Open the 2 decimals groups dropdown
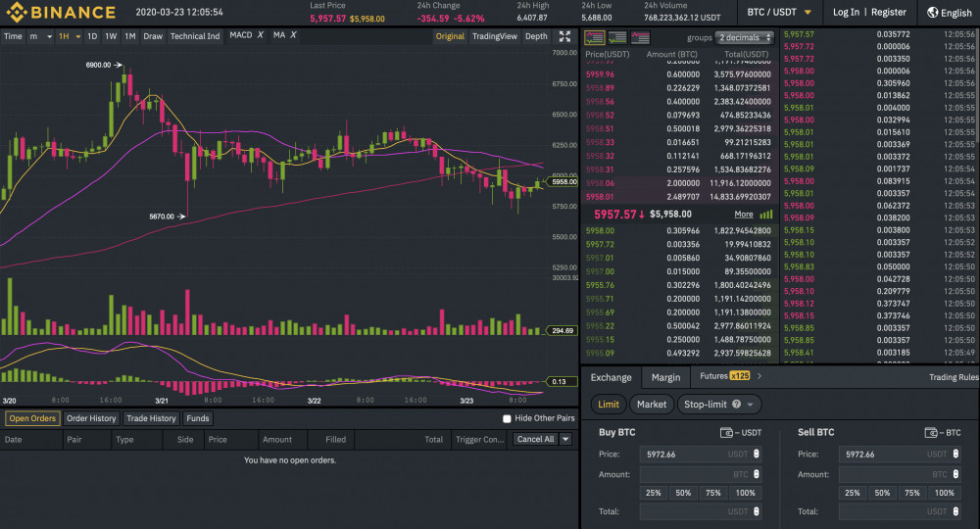 (744, 37)
